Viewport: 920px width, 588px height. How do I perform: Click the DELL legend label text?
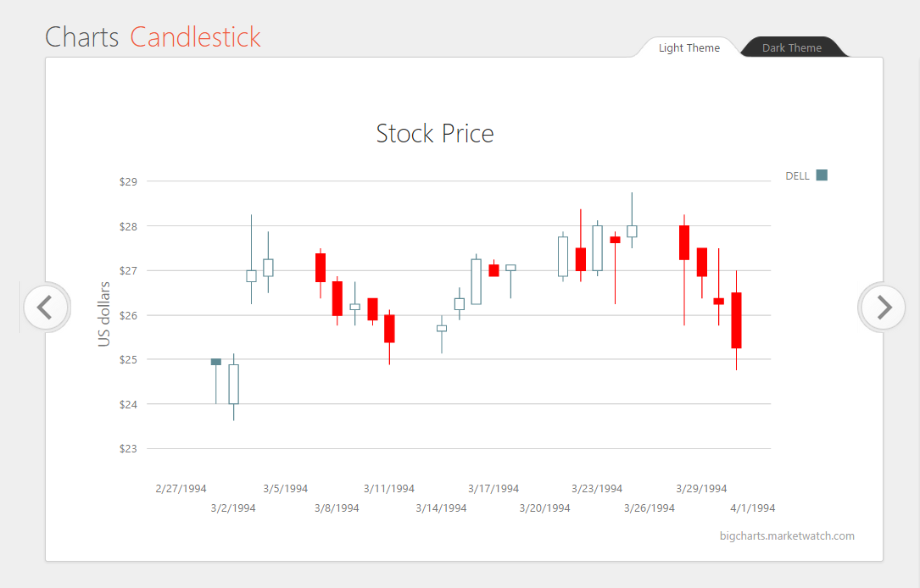797,176
